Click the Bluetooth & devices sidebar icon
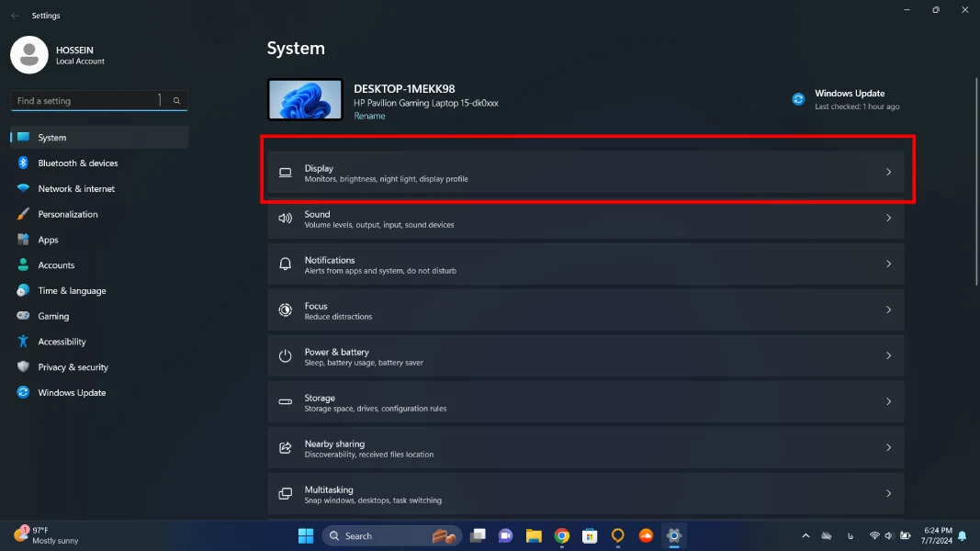 click(x=23, y=163)
